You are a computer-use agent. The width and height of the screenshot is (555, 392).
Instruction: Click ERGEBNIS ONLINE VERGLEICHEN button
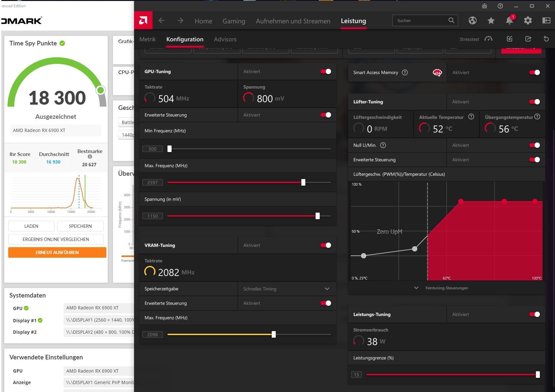click(56, 239)
